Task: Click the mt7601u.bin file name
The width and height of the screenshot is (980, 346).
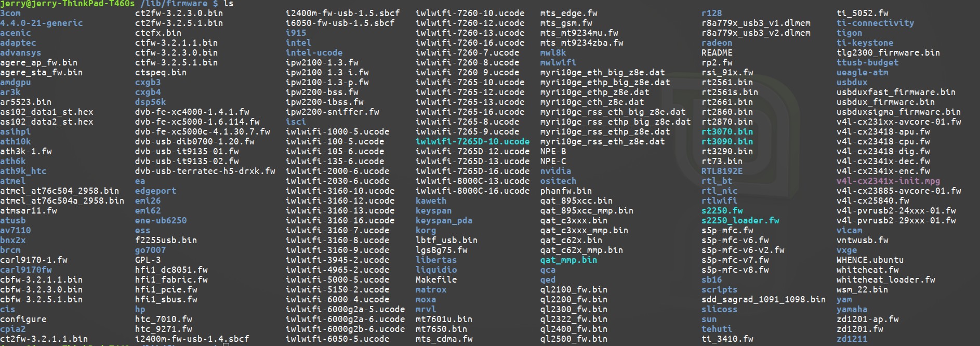Action: [x=444, y=319]
